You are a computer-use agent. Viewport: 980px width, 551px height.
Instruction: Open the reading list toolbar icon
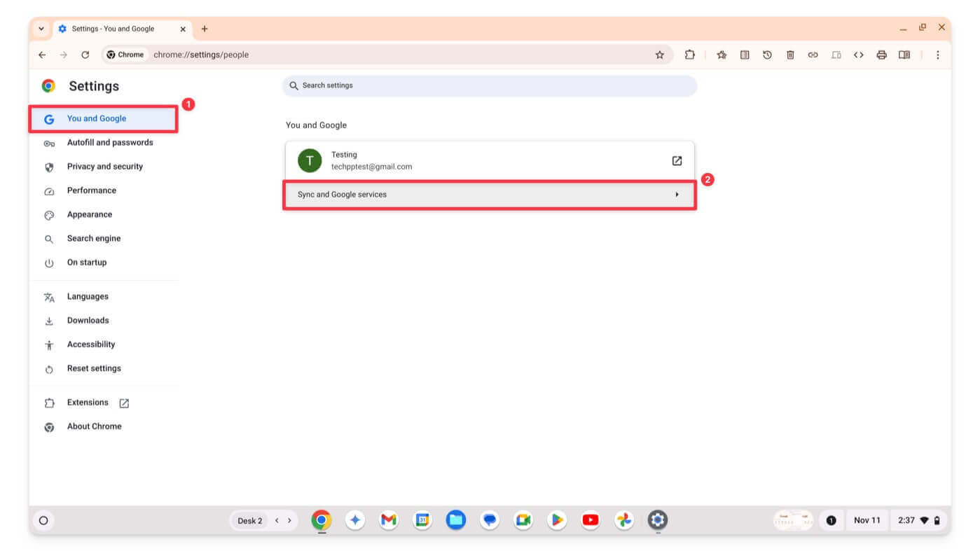(745, 55)
